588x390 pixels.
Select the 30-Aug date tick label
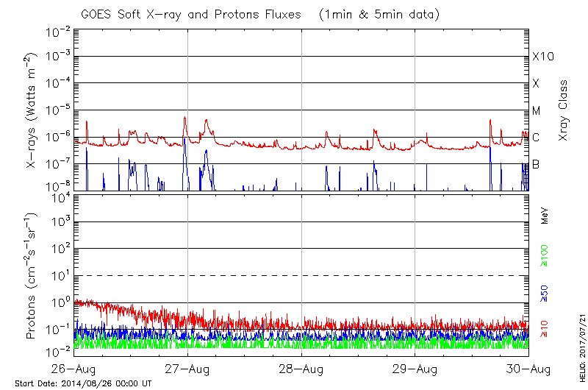click(528, 368)
